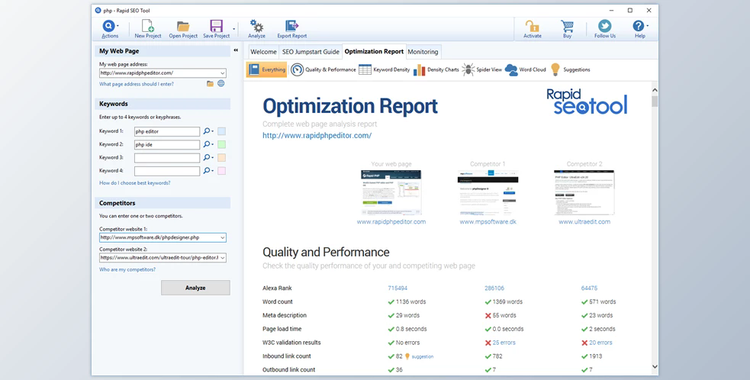Select the Everything report view
The width and height of the screenshot is (750, 380).
click(266, 69)
